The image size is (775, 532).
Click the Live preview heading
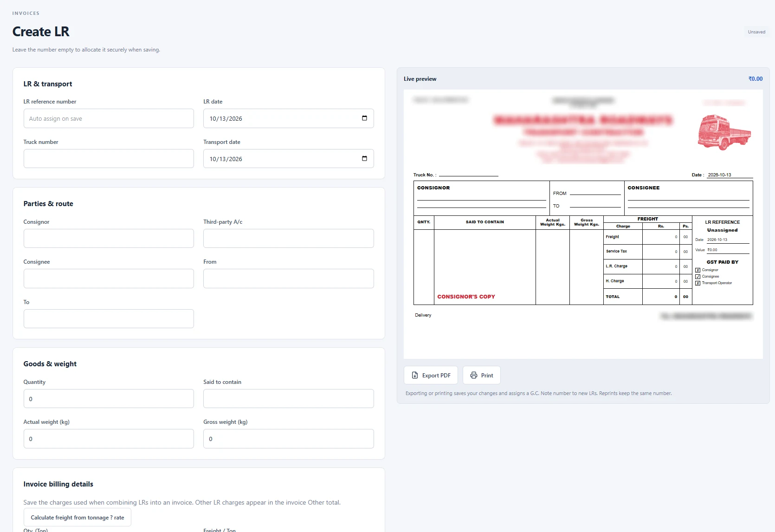click(420, 79)
